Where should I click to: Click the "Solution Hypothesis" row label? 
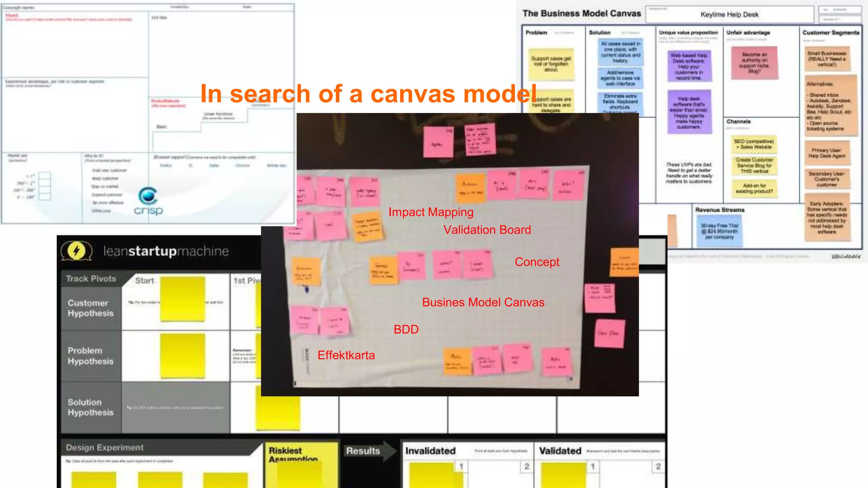pyautogui.click(x=91, y=407)
